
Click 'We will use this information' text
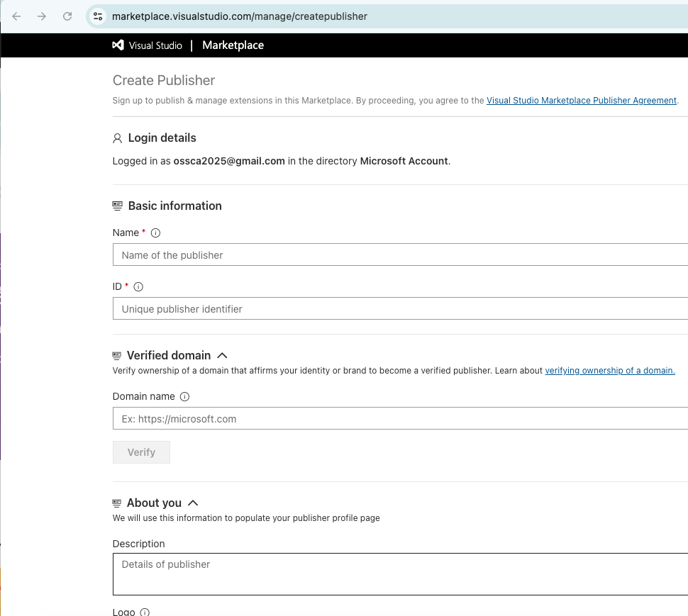pos(246,517)
